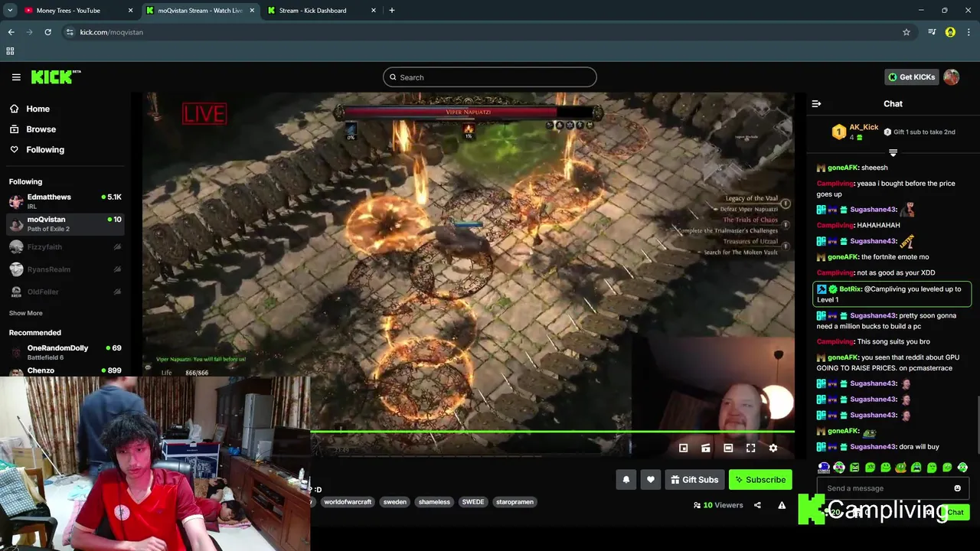Share the stream via share icon
The width and height of the screenshot is (980, 551).
(757, 505)
